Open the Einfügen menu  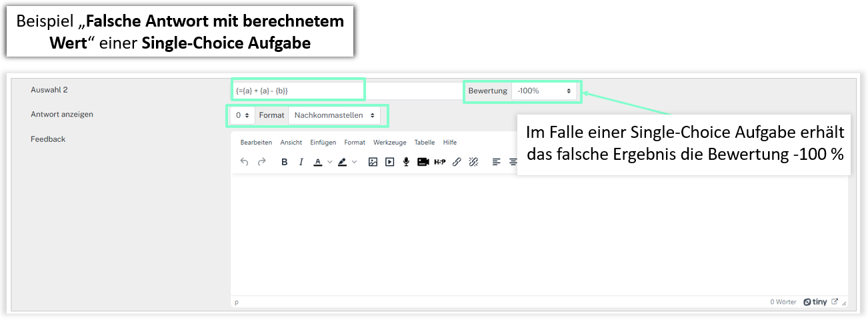323,143
